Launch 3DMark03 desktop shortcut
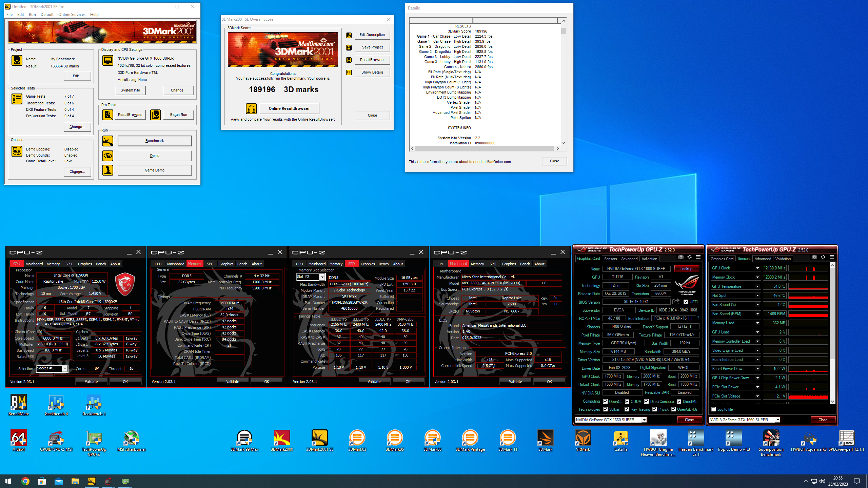The image size is (868, 488). [x=357, y=441]
